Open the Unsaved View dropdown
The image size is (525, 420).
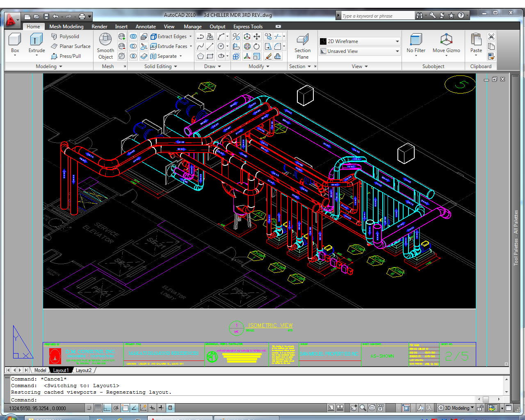[x=359, y=51]
